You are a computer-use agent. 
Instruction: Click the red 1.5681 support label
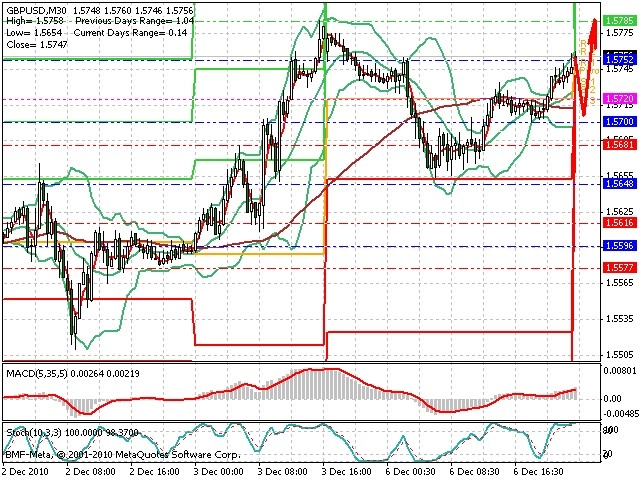pyautogui.click(x=620, y=144)
